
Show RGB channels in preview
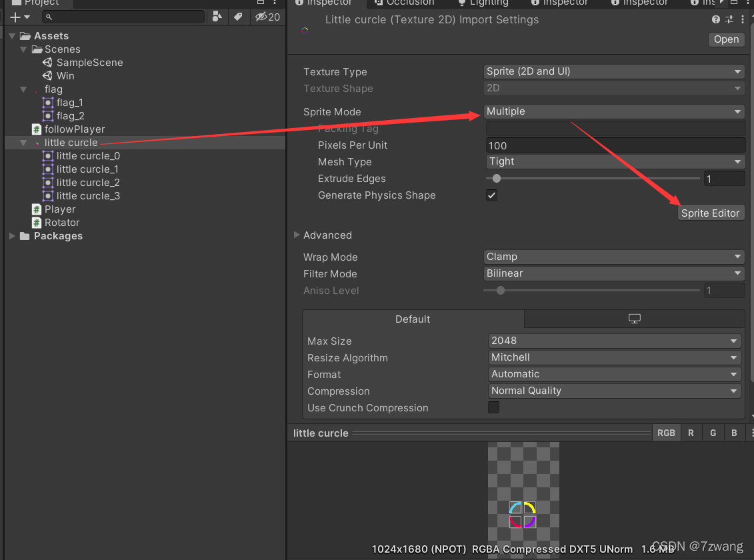[666, 433]
